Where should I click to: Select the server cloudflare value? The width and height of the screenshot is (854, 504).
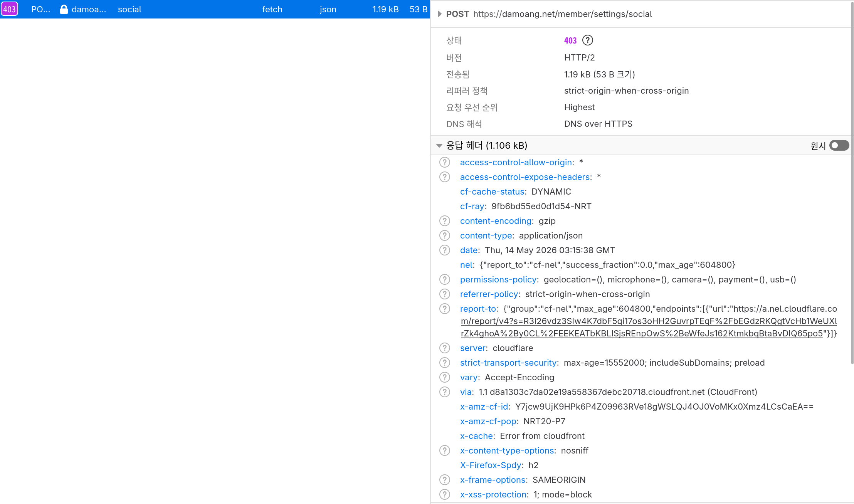[x=513, y=348]
